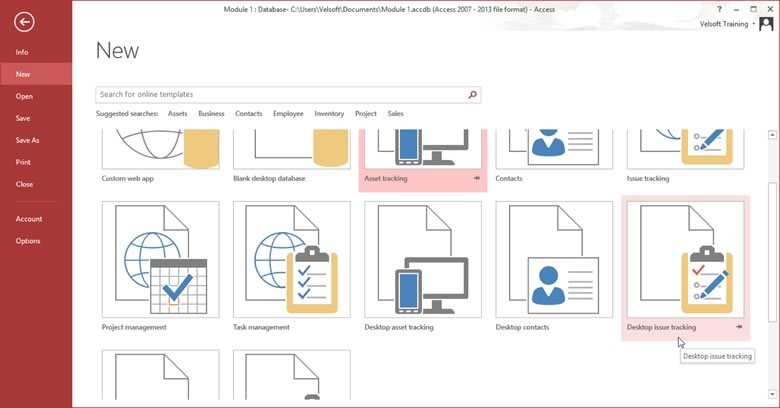Pin the Asset tracking template
This screenshot has height=408, width=780.
476,179
